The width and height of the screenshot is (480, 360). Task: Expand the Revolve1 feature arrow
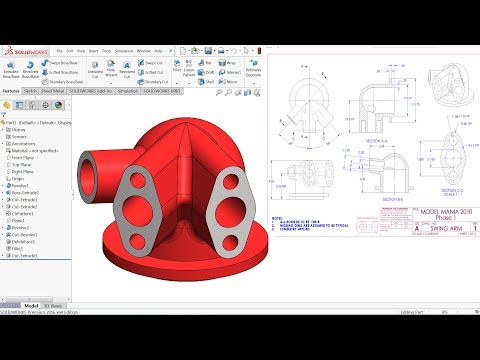coord(3,186)
